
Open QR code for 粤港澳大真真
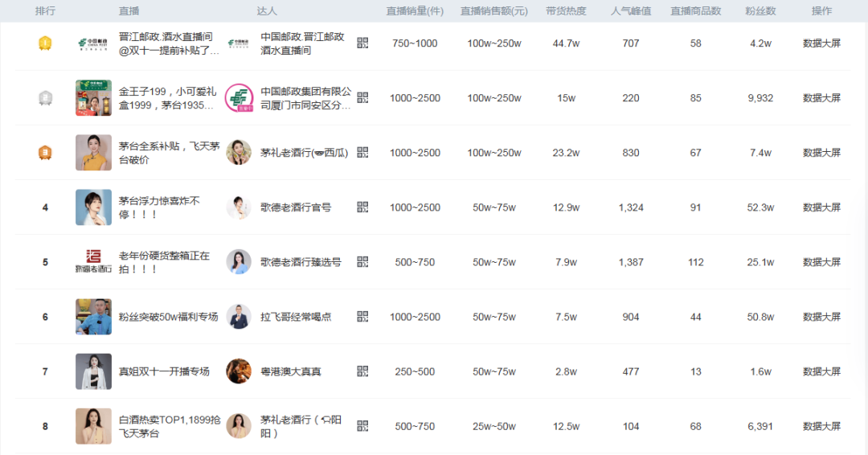(x=362, y=371)
